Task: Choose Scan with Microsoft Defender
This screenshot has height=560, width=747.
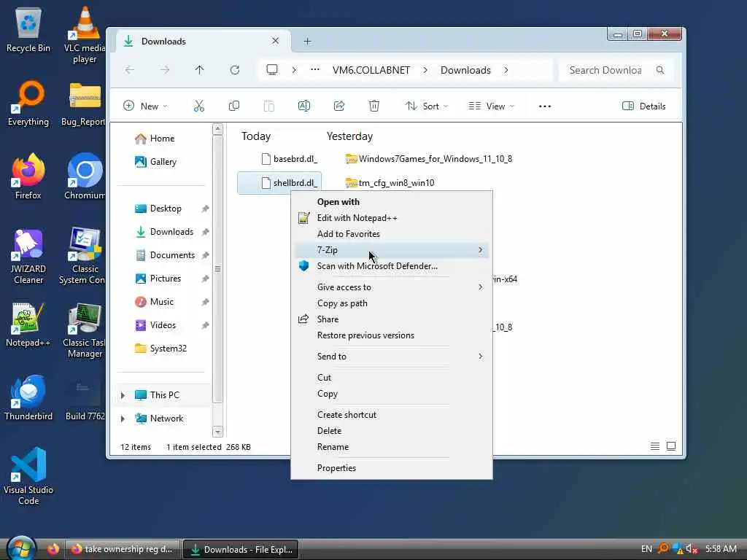Action: (392, 266)
